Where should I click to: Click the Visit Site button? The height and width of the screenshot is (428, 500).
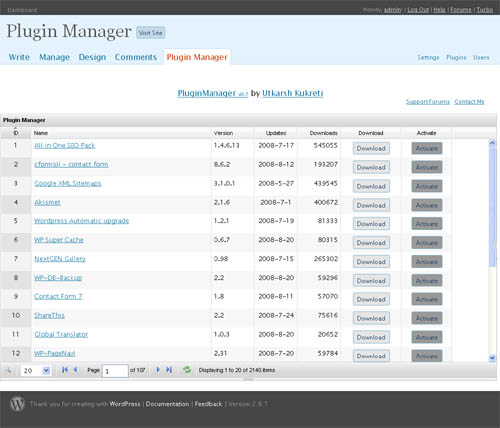(151, 33)
